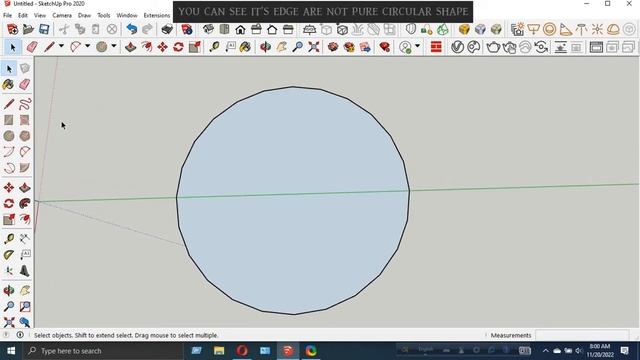This screenshot has width=640, height=360.
Task: Select the Orbit tool in top toolbar
Action: (266, 47)
